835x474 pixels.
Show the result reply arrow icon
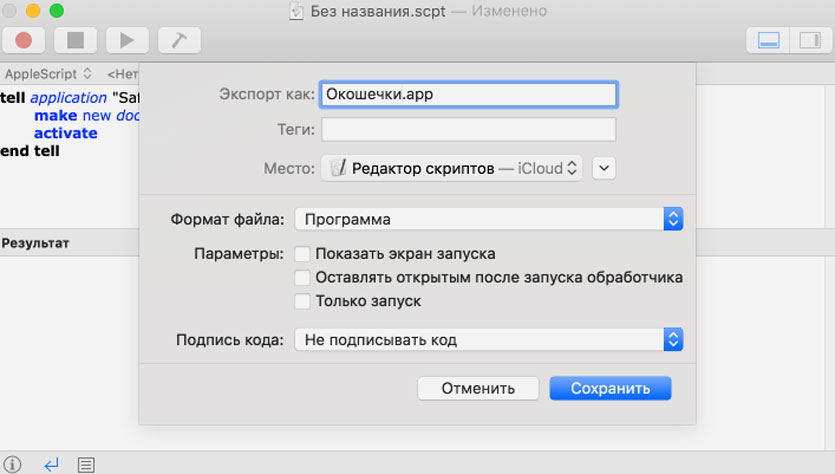click(51, 464)
